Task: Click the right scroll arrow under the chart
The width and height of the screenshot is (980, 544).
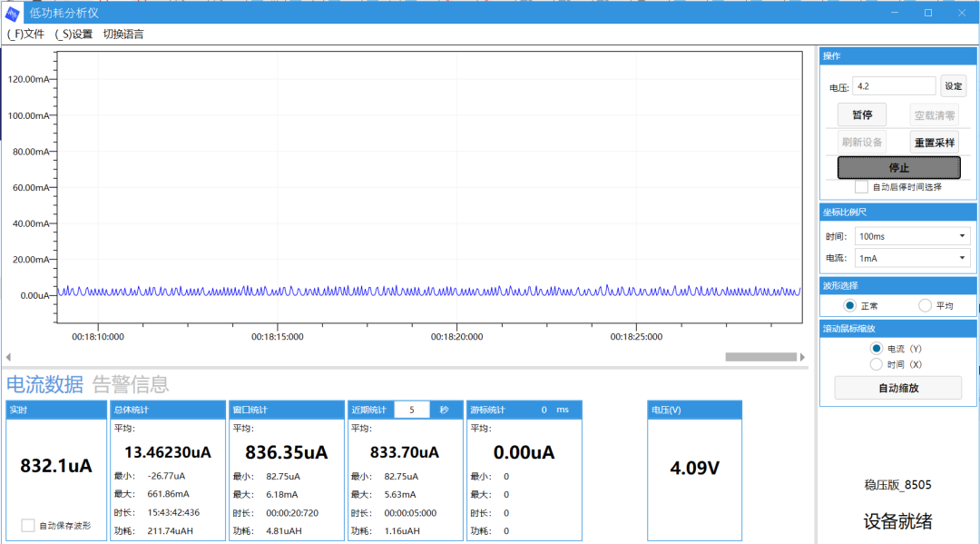Action: [802, 357]
